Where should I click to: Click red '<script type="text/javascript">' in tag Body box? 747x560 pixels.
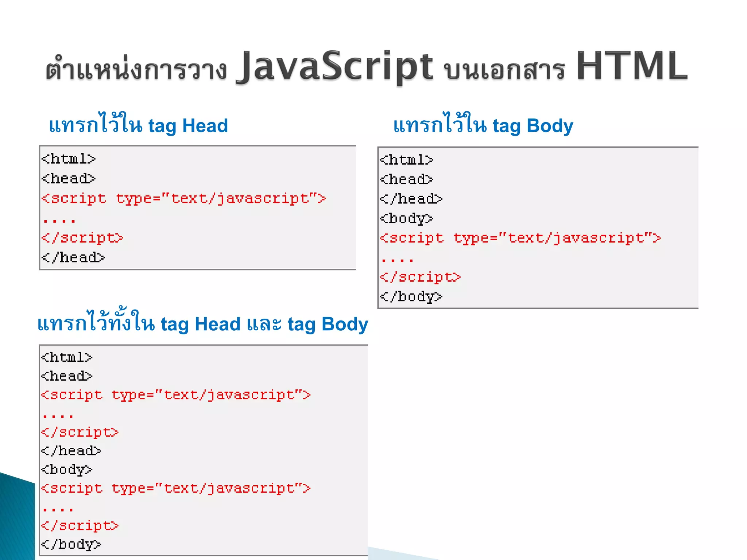click(x=520, y=238)
